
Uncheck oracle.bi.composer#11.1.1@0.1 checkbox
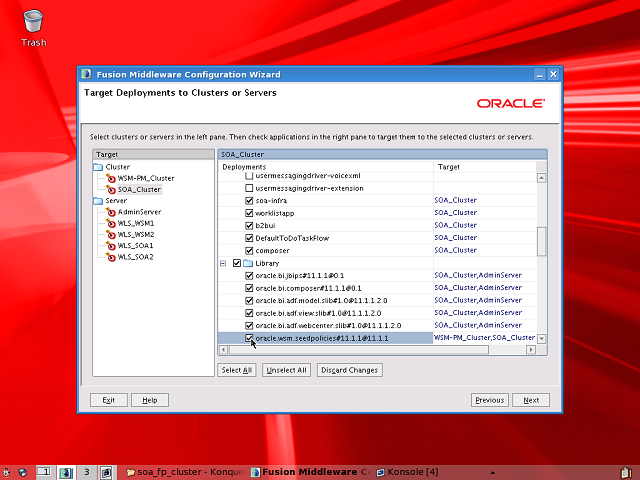[249, 288]
